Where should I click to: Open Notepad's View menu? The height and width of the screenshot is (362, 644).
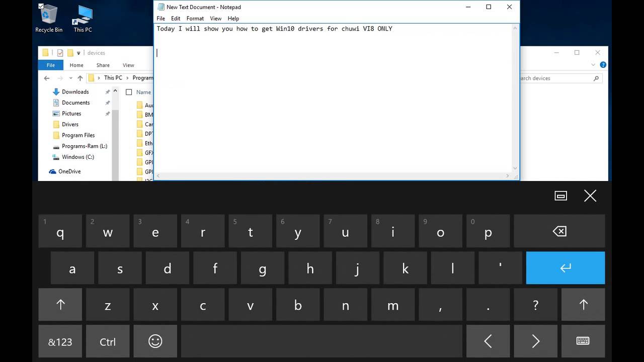pyautogui.click(x=216, y=19)
